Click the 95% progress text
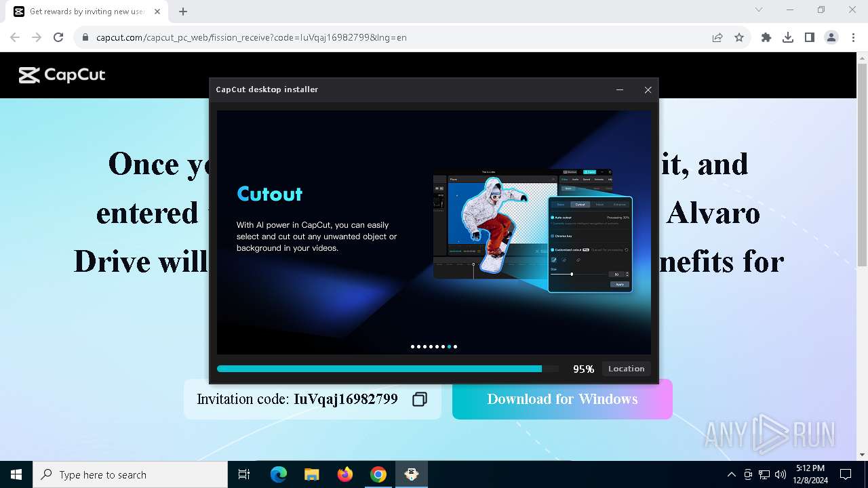Image resolution: width=868 pixels, height=488 pixels. [583, 369]
